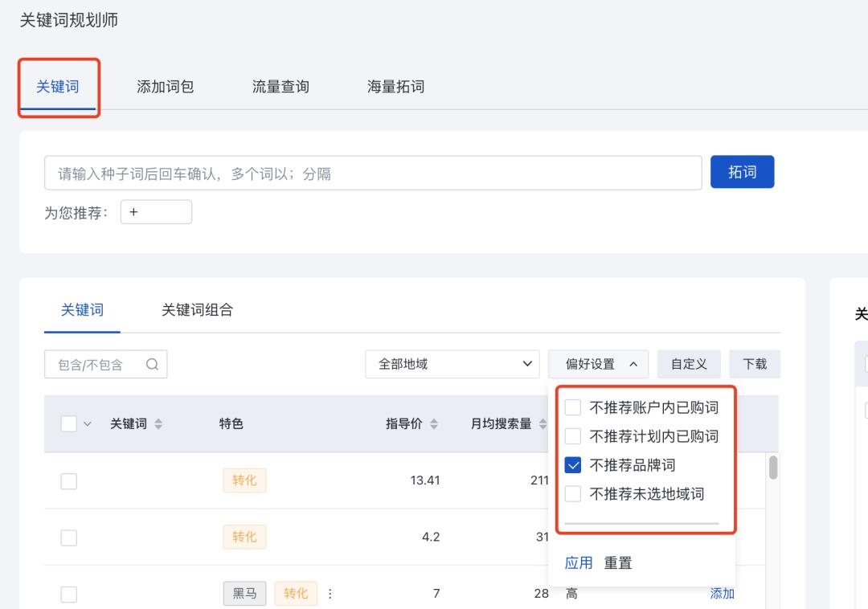Click the search magnifier icon in filter box
The height and width of the screenshot is (609, 868).
point(152,365)
